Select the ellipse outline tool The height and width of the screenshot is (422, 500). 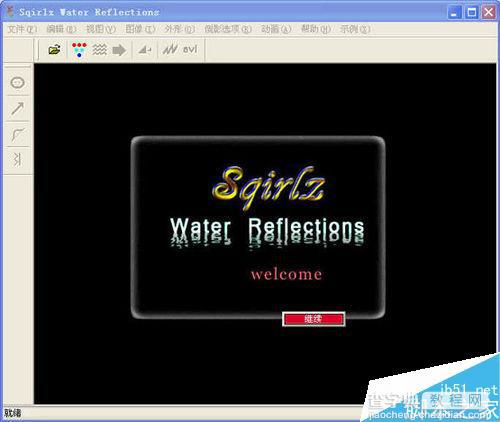pyautogui.click(x=18, y=82)
